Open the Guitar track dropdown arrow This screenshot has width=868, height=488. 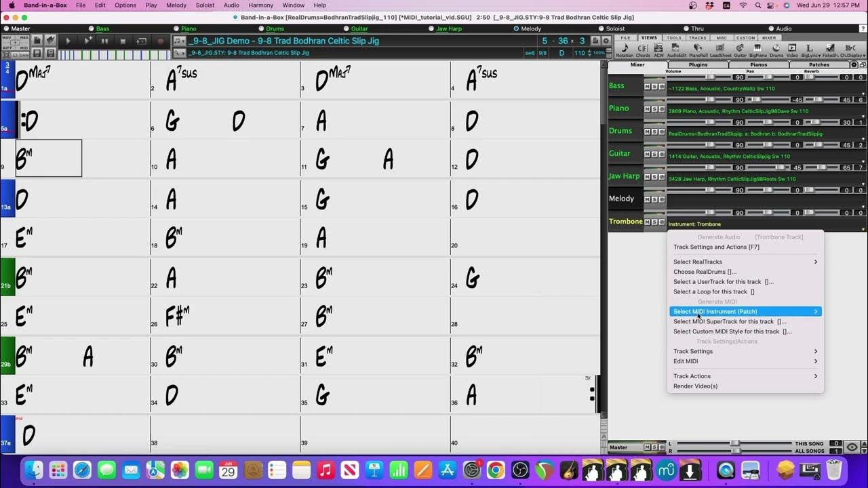point(863,161)
